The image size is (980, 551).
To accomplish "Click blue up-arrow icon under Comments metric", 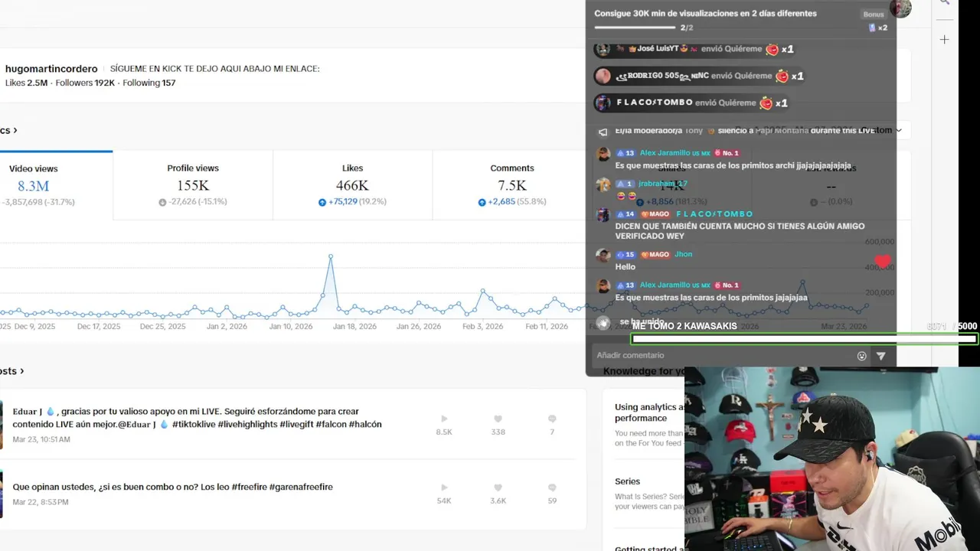I will point(482,202).
